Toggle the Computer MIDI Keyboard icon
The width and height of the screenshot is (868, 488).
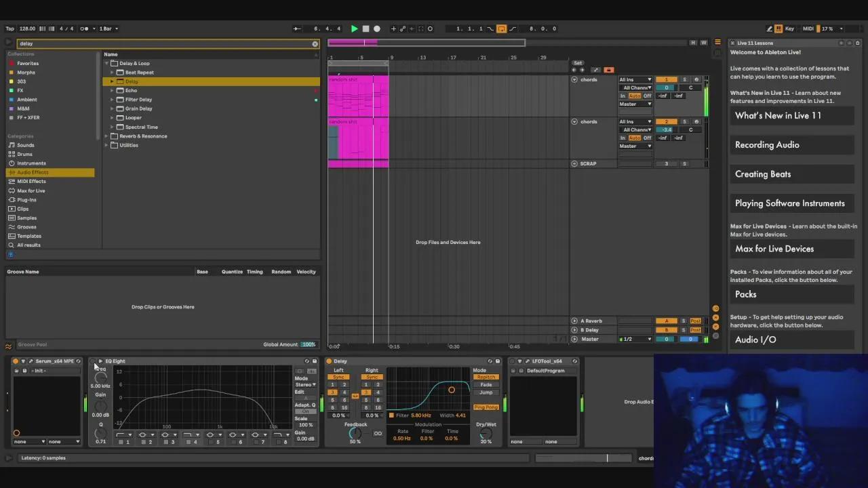(778, 28)
